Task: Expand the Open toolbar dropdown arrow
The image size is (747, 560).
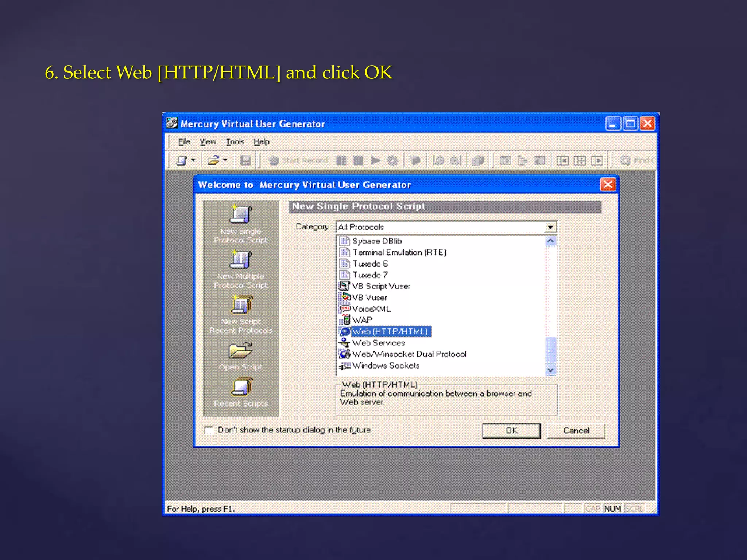Action: [x=225, y=160]
